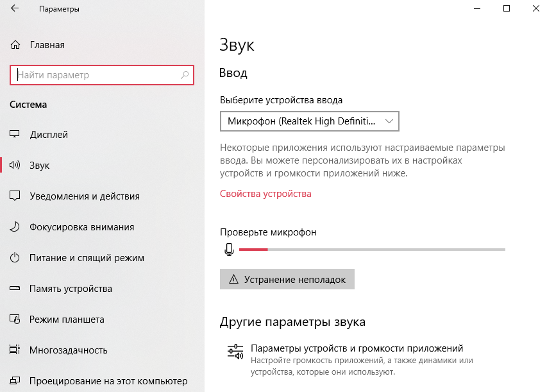This screenshot has height=392, width=547.
Task: Click the Notifications speech bubble icon
Action: click(15, 196)
